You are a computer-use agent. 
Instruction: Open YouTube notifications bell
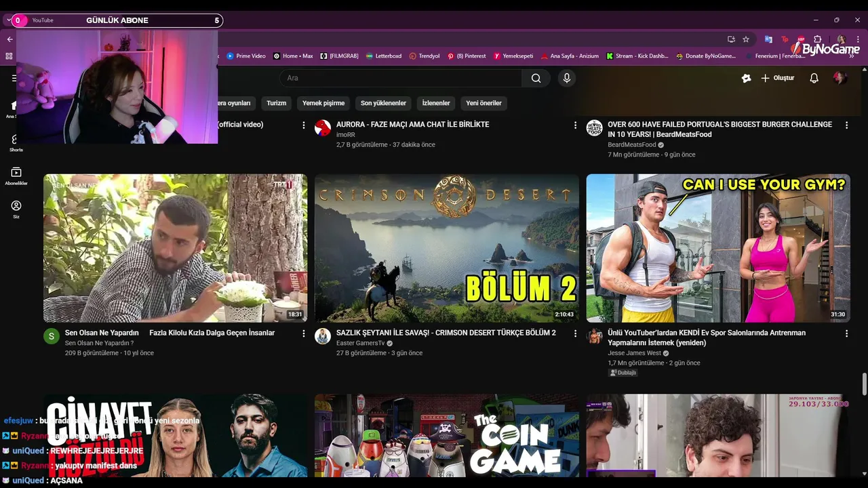814,78
